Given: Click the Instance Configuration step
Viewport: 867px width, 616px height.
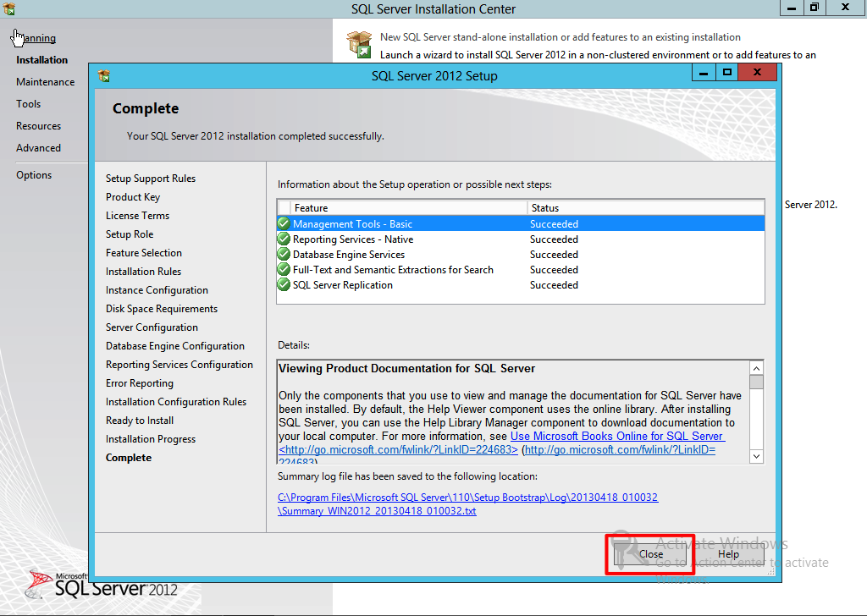Looking at the screenshot, I should [157, 290].
